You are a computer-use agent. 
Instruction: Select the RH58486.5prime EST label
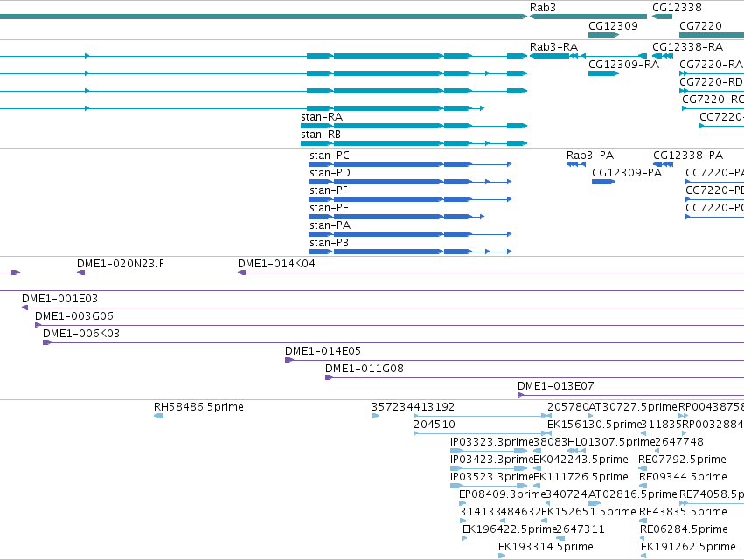tap(198, 408)
